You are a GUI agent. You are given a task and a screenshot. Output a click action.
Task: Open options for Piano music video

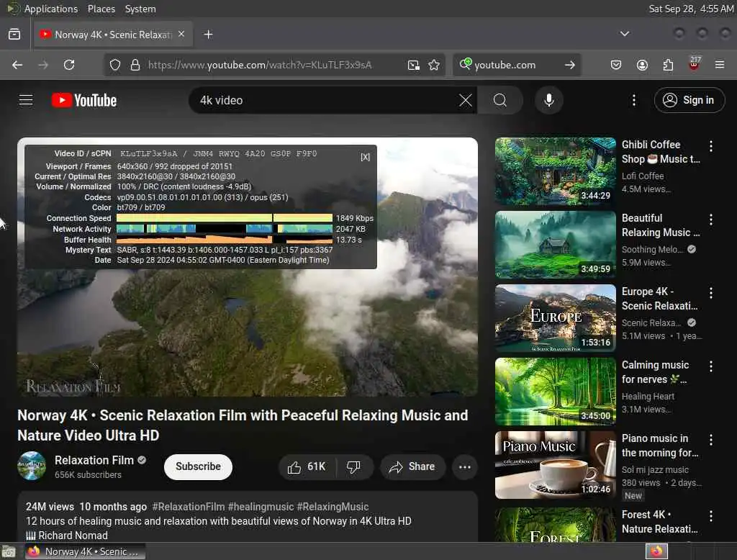[710, 439]
